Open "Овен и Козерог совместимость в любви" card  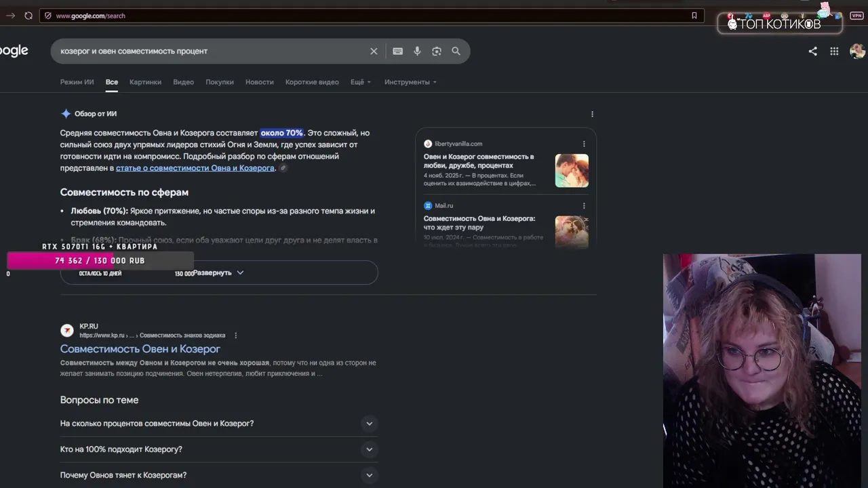479,161
